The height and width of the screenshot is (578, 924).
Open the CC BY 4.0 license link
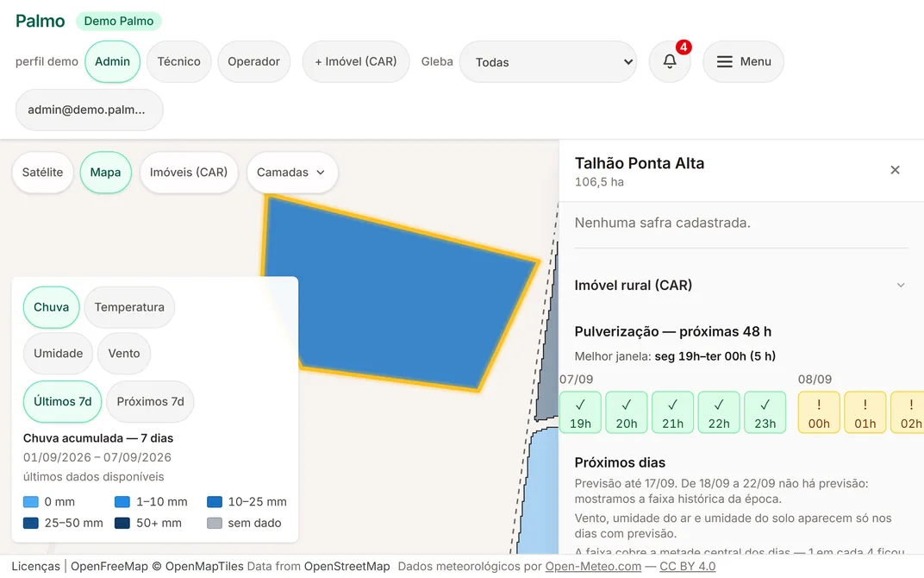tap(687, 566)
